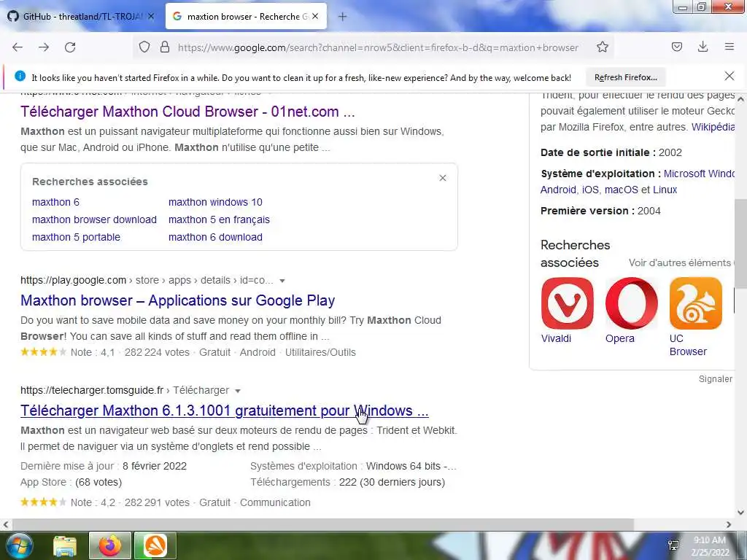
Task: Open Maxthon browser Google Play result
Action: pos(178,300)
